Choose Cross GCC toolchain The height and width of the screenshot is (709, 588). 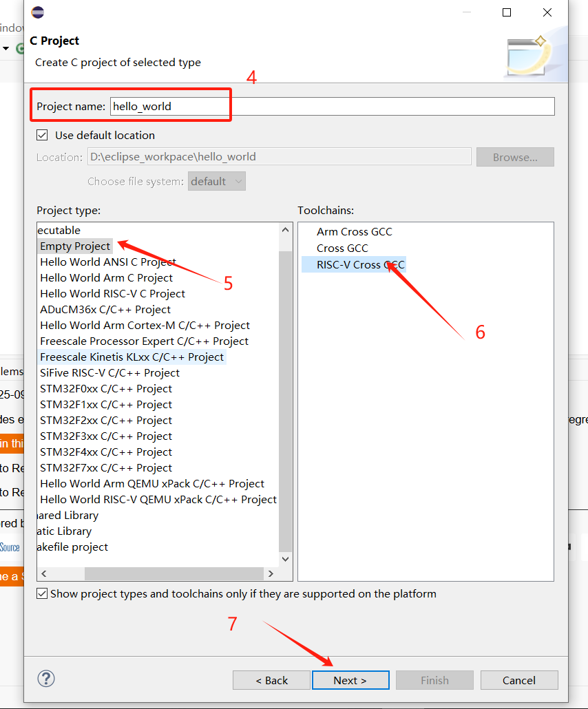point(342,248)
